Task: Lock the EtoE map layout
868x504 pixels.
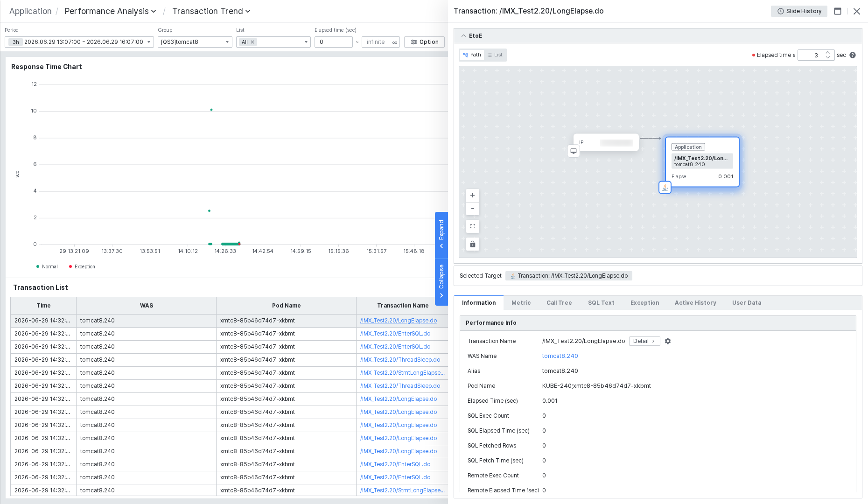Action: coord(472,244)
